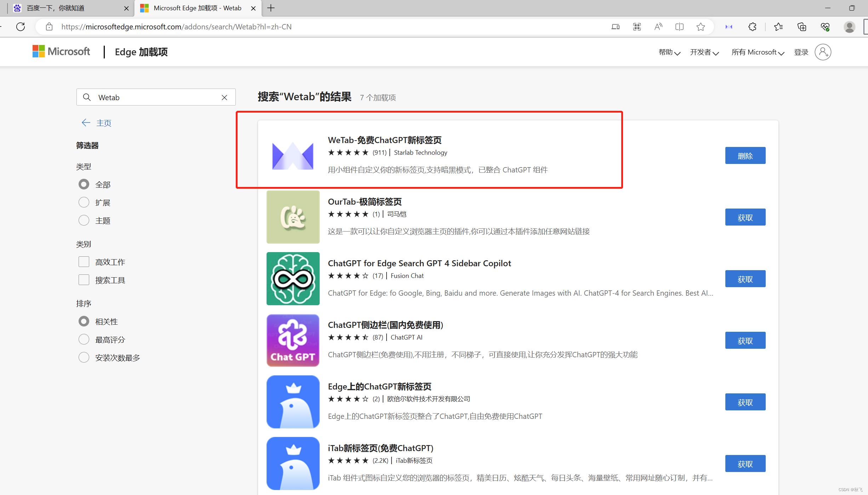Click the Edge上的ChatGPT新标签页 bird icon
868x495 pixels.
click(293, 402)
